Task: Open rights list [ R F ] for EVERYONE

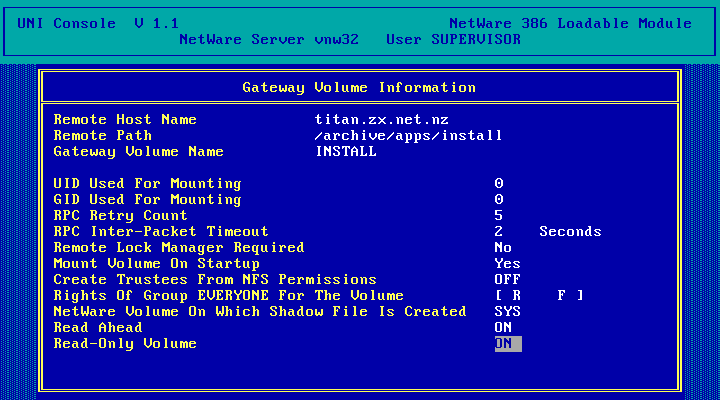Action: point(539,295)
